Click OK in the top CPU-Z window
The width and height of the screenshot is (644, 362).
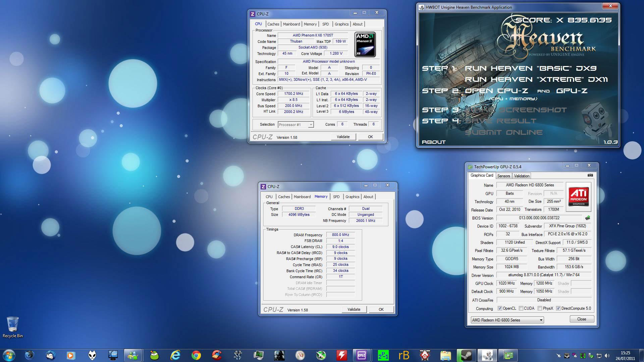(x=370, y=137)
